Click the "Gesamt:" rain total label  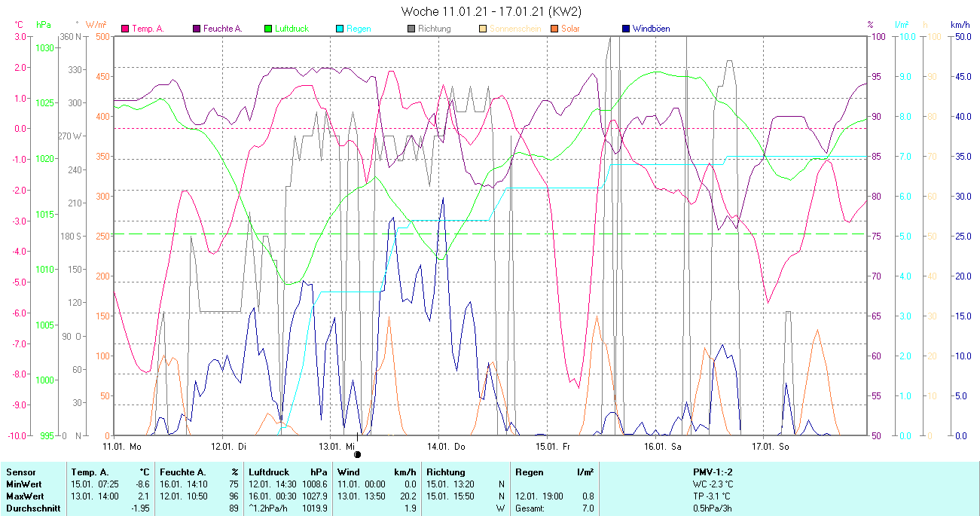coord(532,508)
